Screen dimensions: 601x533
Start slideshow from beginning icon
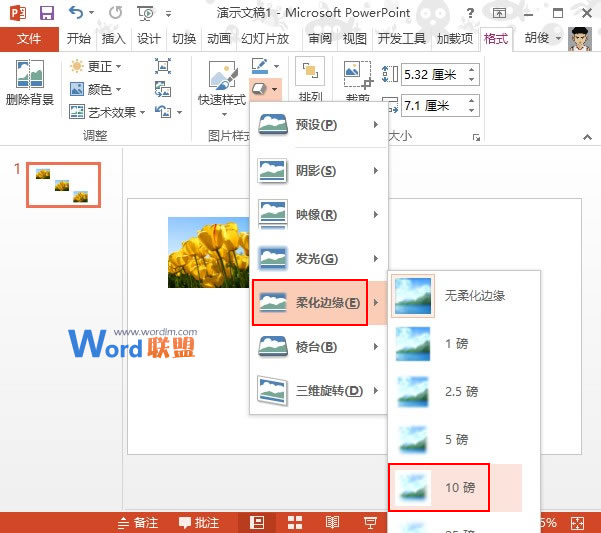[145, 13]
